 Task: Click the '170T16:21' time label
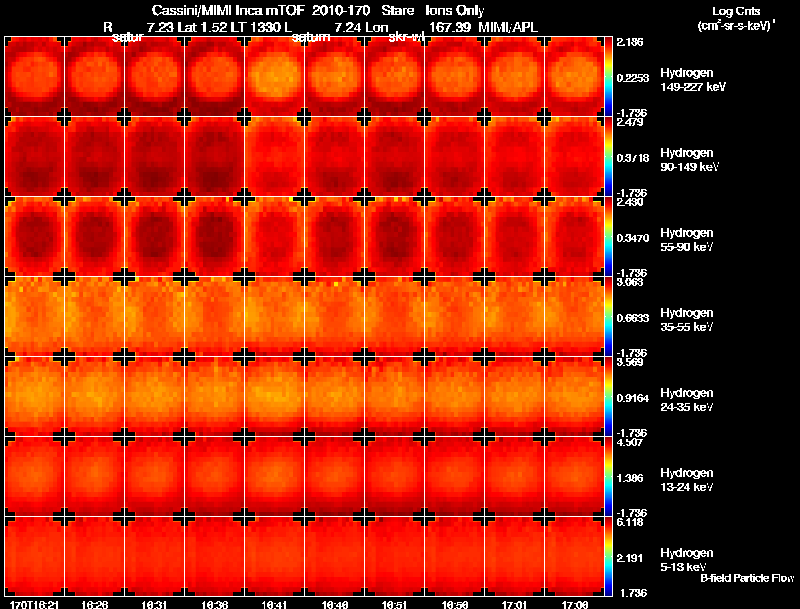coord(34,604)
